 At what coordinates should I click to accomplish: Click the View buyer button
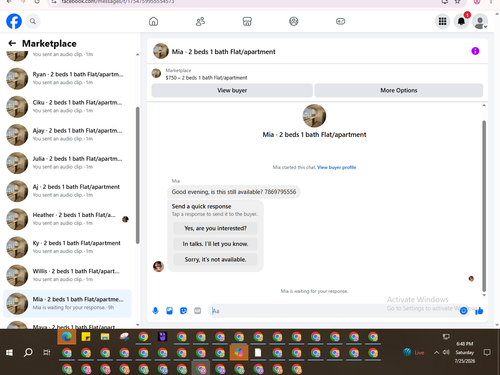point(232,90)
